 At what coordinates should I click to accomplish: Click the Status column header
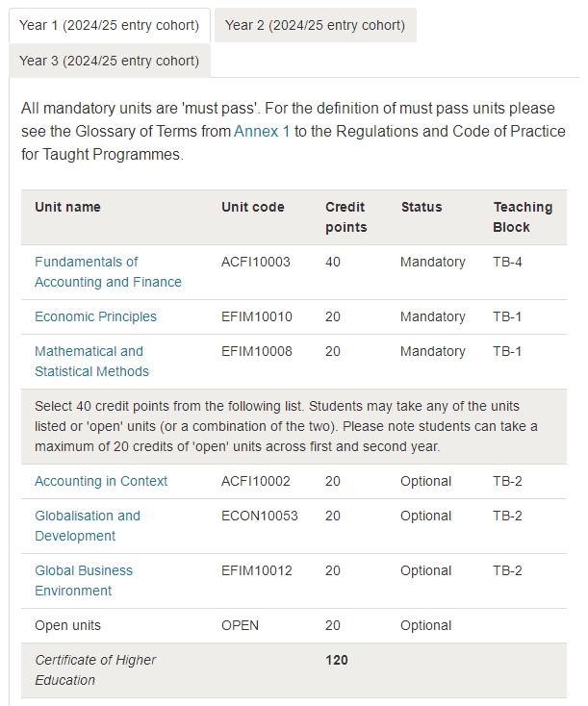[x=422, y=207]
